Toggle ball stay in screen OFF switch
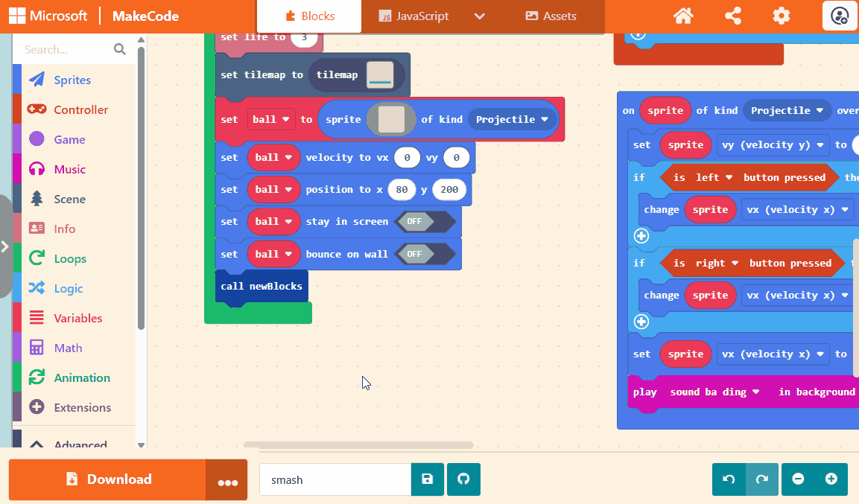 425,222
